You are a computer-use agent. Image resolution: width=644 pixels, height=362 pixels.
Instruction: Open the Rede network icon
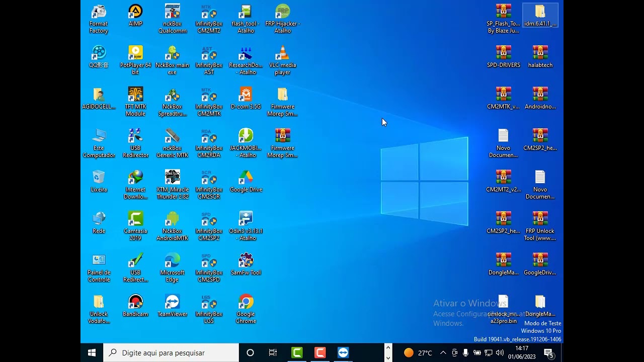coord(99,223)
